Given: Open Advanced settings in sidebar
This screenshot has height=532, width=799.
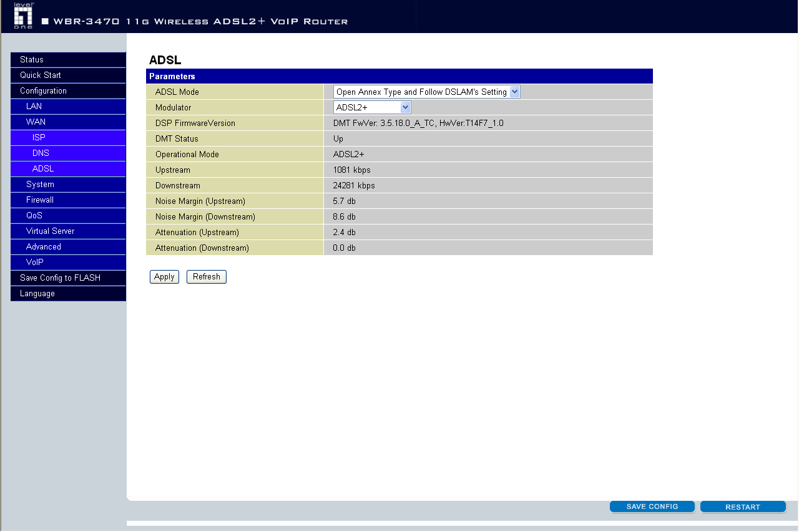Looking at the screenshot, I should [68, 247].
